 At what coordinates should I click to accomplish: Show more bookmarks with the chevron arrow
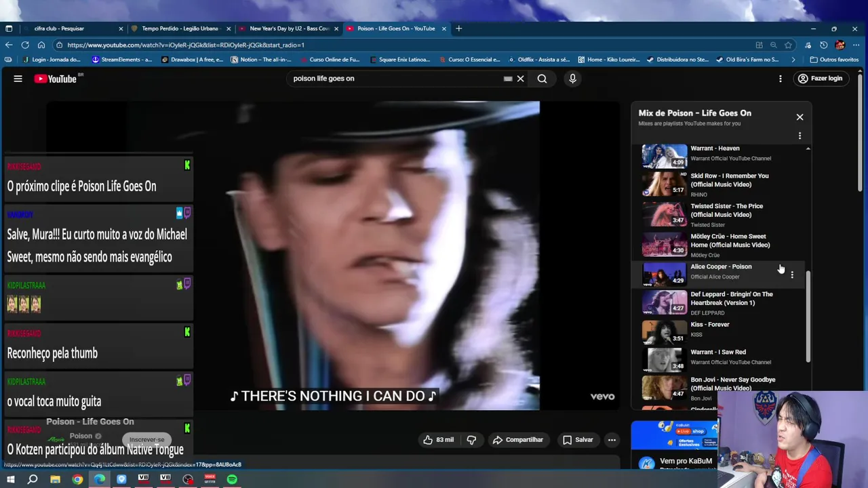pos(793,60)
